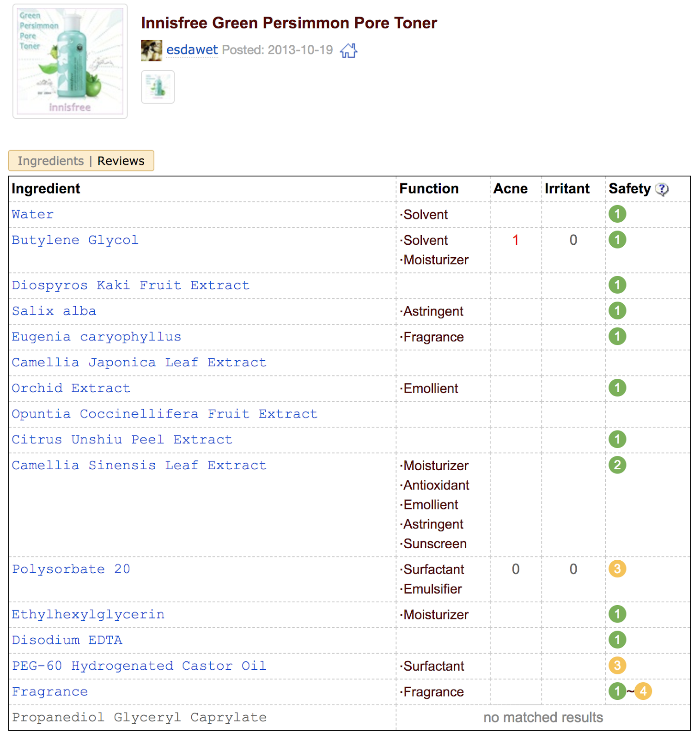
Task: Open the Butylene Glycol ingredient link
Action: [75, 240]
